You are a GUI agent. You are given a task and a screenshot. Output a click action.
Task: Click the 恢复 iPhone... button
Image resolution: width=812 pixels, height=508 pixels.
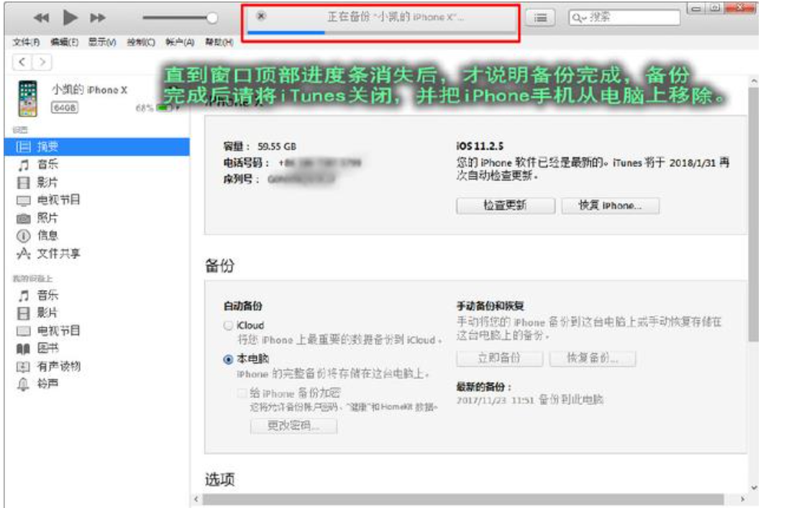610,206
